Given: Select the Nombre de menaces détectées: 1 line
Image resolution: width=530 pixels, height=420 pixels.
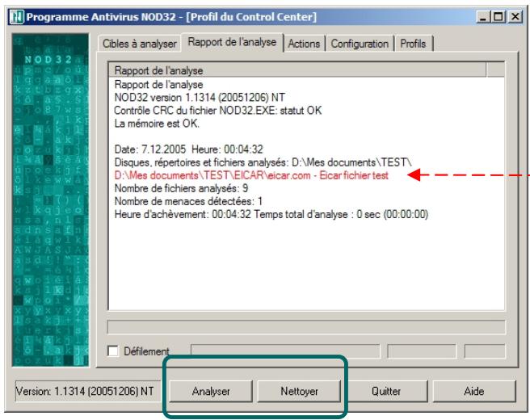Looking at the screenshot, I should click(188, 201).
